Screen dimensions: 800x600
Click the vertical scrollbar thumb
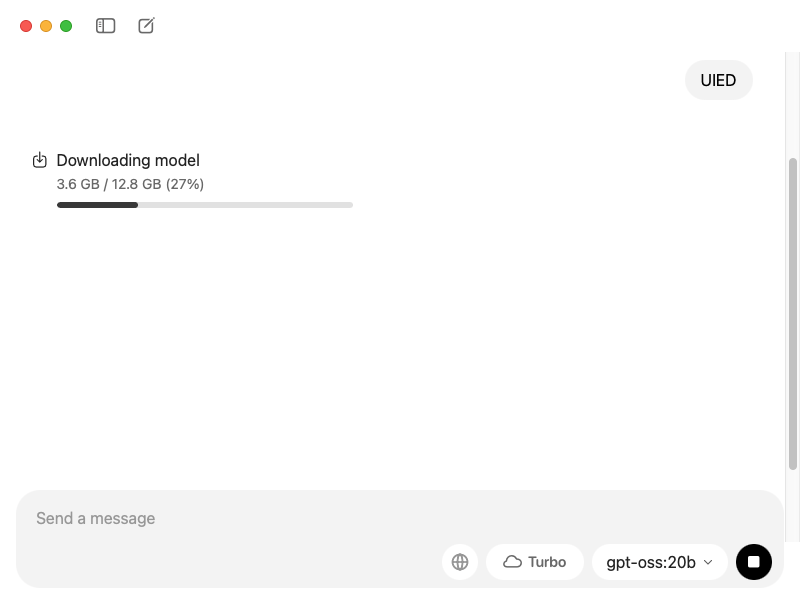tap(792, 314)
